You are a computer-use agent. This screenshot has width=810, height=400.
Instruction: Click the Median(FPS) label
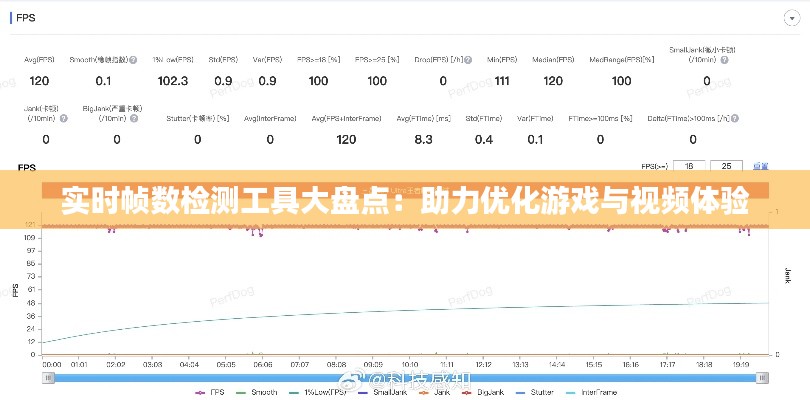coord(553,60)
